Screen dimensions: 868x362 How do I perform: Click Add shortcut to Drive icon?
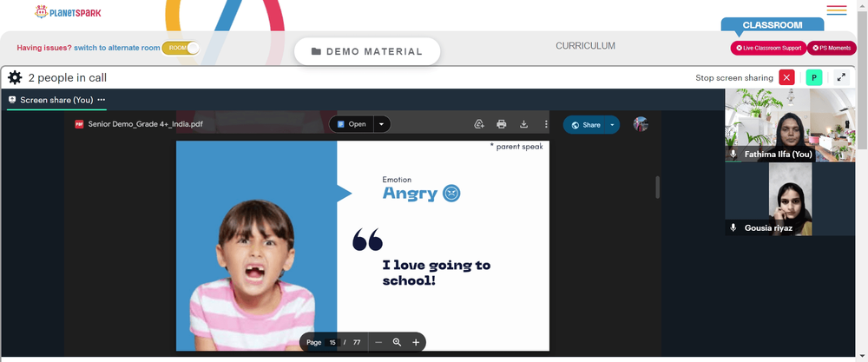point(479,124)
